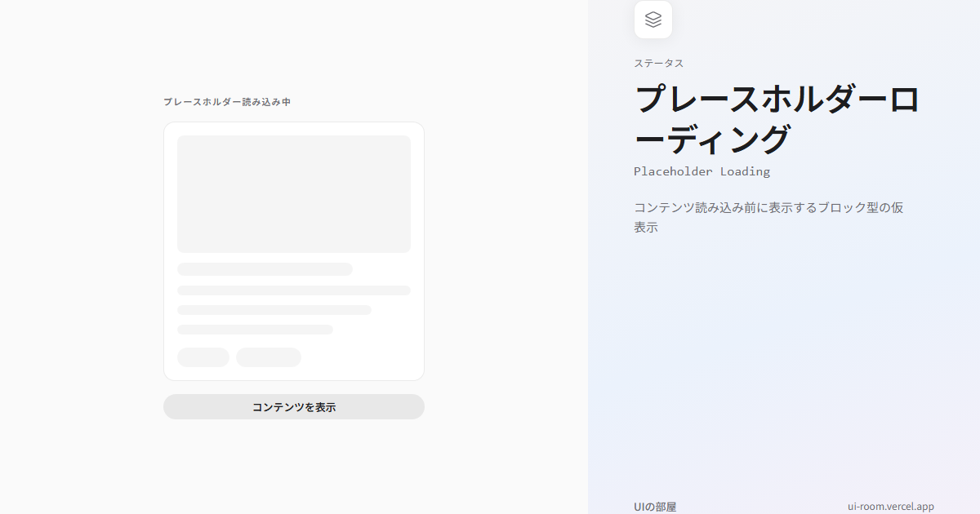Image resolution: width=980 pixels, height=514 pixels.
Task: Click the ui-room.vercel.app link text
Action: pos(891,507)
